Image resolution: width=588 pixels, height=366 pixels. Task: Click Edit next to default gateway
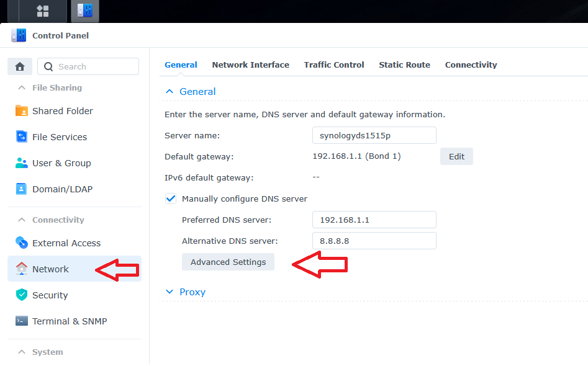pyautogui.click(x=456, y=156)
